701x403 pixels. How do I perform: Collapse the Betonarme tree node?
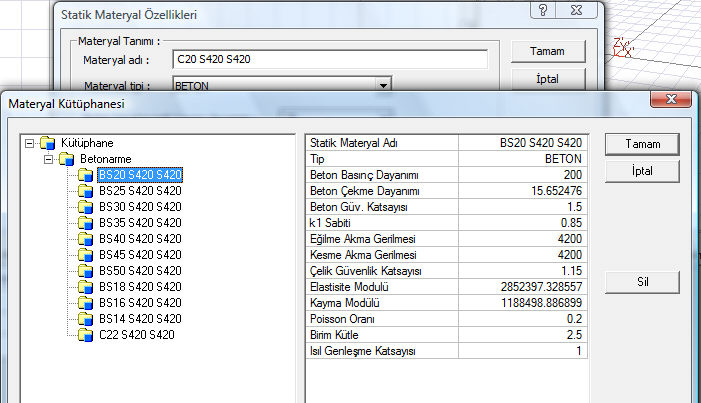48,159
